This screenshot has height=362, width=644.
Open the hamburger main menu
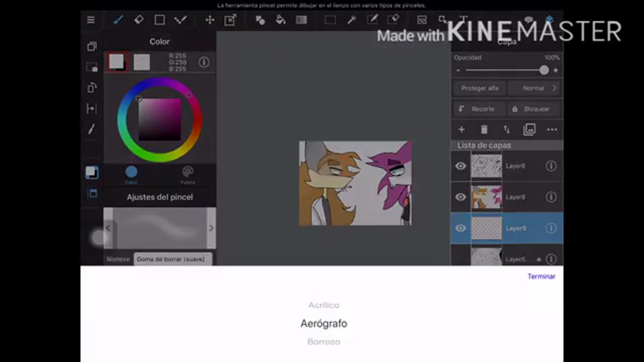91,20
